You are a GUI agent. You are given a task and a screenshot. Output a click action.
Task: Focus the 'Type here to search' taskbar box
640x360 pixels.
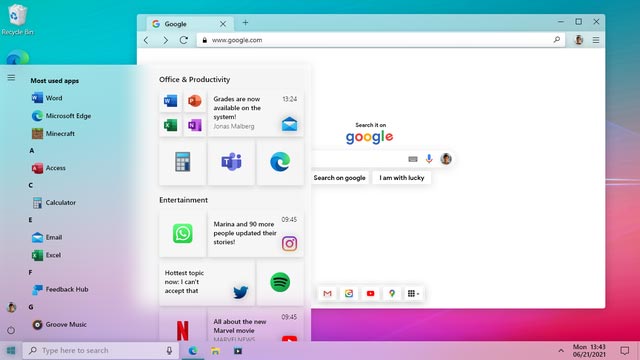(101, 351)
